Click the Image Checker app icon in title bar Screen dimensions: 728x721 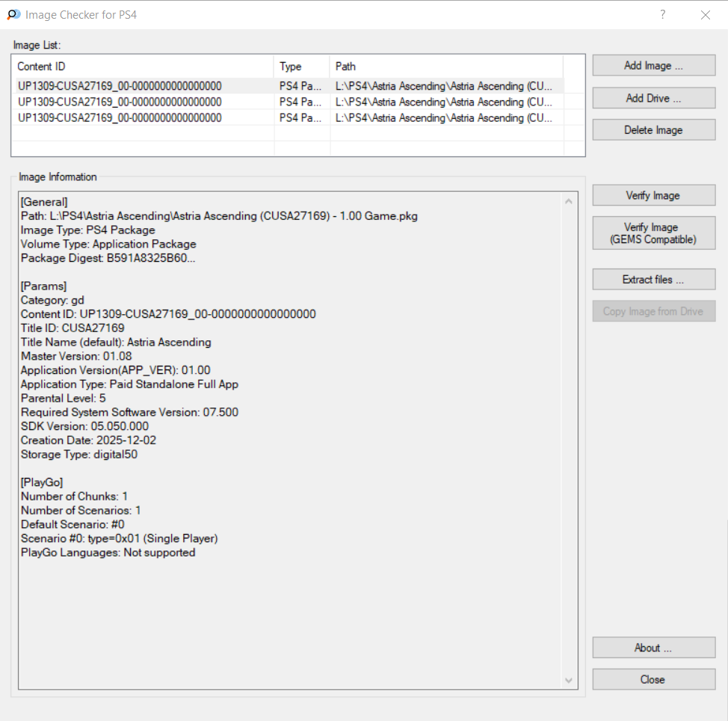[13, 15]
